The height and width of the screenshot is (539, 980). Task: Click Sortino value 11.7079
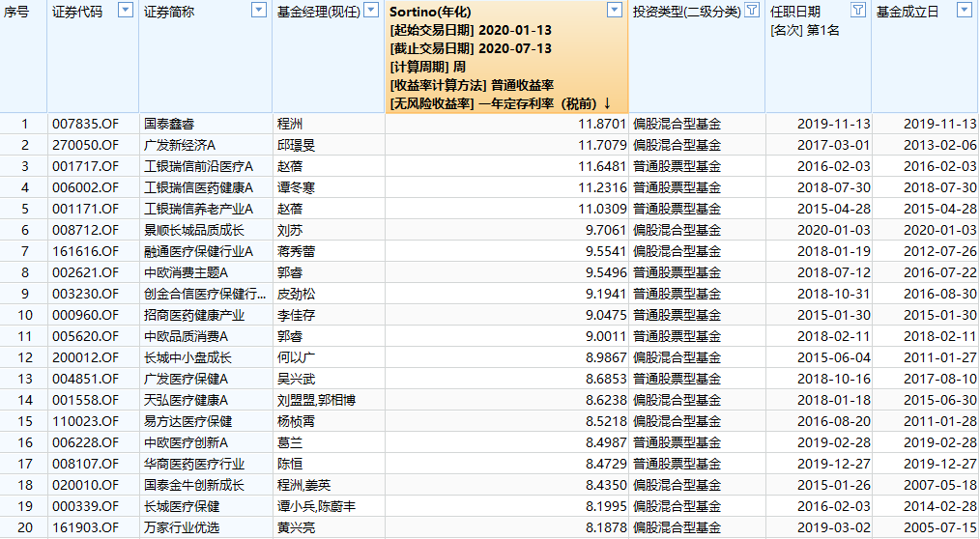point(602,145)
